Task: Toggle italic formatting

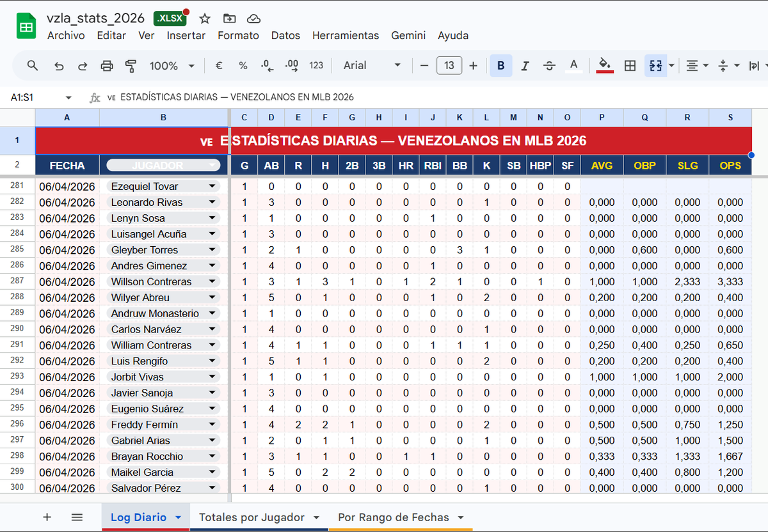Action: [525, 65]
